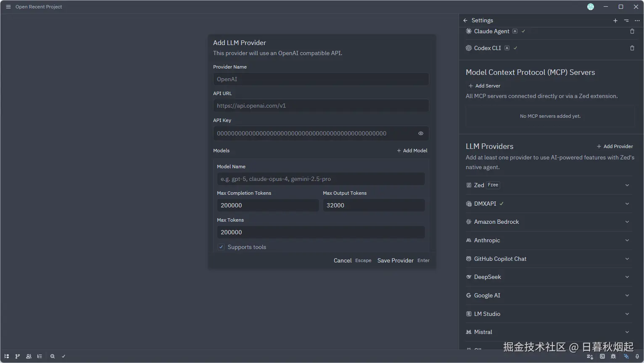Open notifications bell icon
This screenshot has width=644, height=363.
click(637, 356)
